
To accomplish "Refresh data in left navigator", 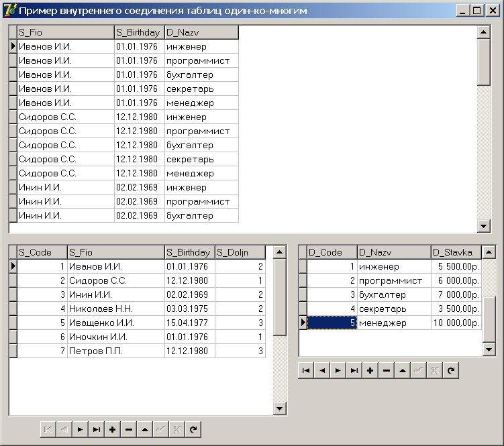I will tap(193, 429).
